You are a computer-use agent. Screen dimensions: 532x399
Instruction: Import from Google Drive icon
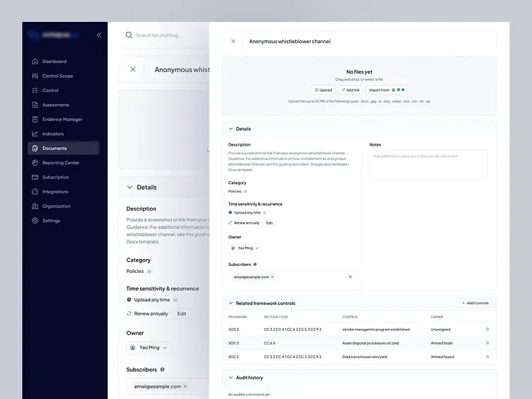pyautogui.click(x=394, y=90)
